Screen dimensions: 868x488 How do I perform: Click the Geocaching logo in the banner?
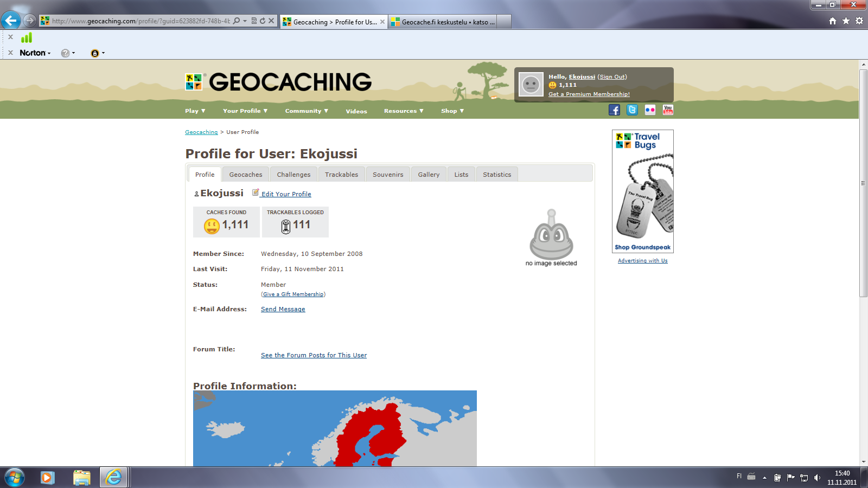click(x=278, y=82)
